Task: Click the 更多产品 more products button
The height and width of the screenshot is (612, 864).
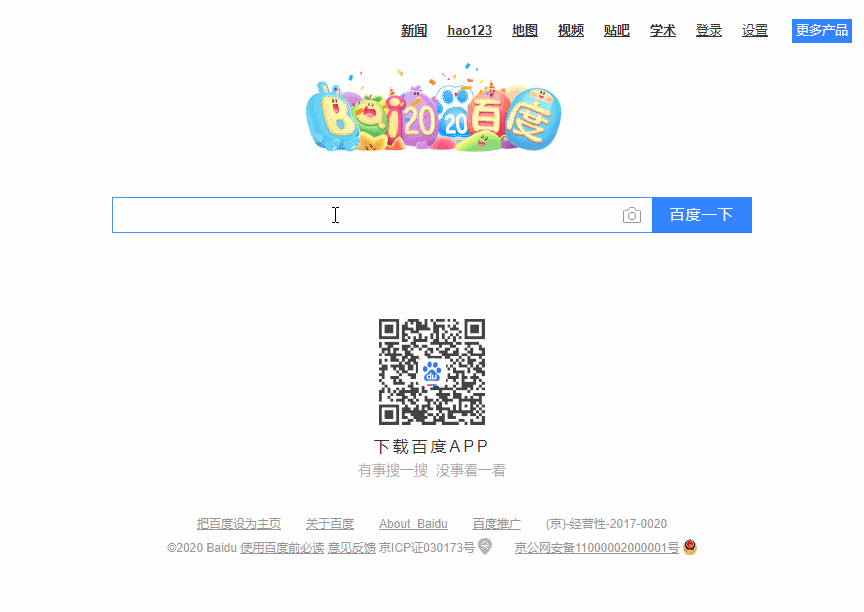Action: click(822, 31)
